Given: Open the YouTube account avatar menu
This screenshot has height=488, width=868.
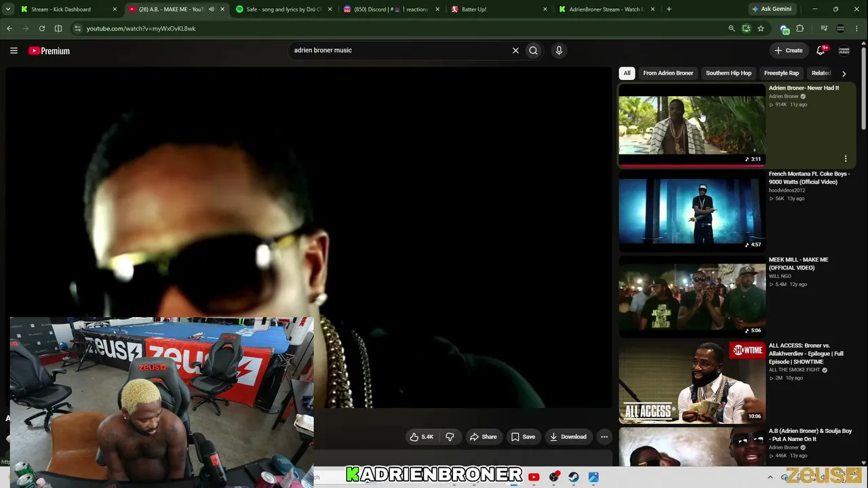Looking at the screenshot, I should (844, 50).
